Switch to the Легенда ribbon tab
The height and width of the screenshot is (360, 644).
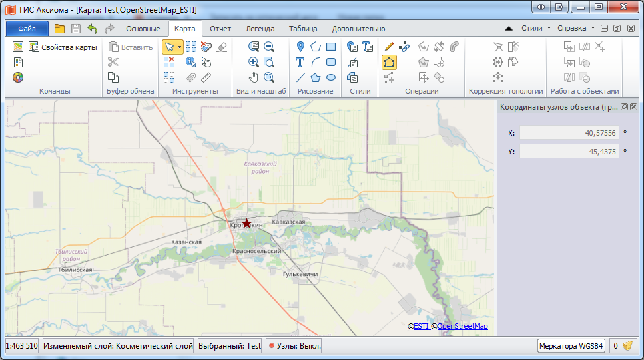click(260, 29)
